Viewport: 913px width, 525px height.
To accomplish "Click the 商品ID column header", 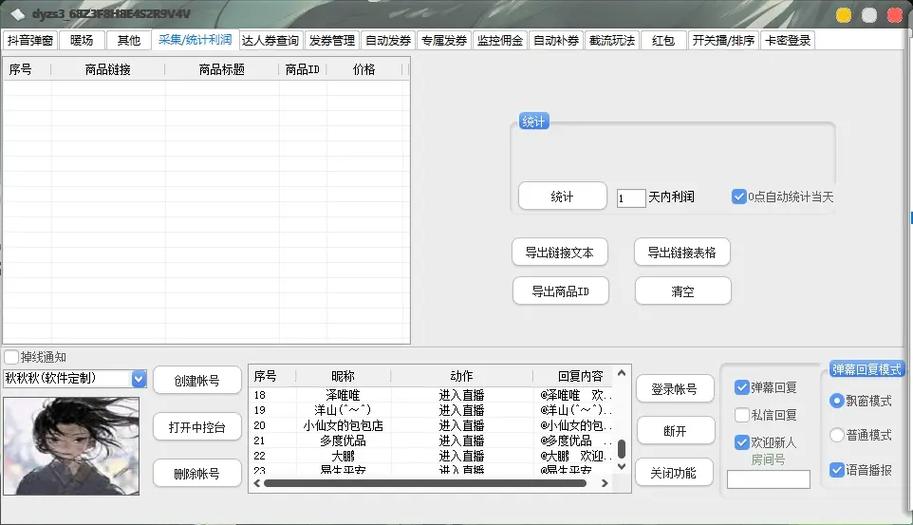I will (302, 70).
